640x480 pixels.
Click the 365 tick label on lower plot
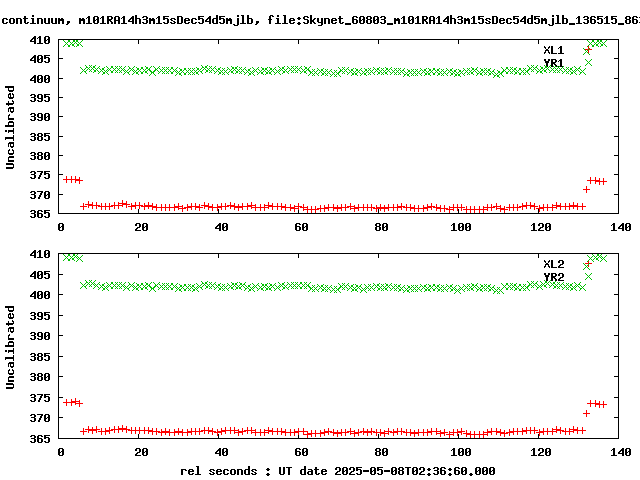[40, 439]
